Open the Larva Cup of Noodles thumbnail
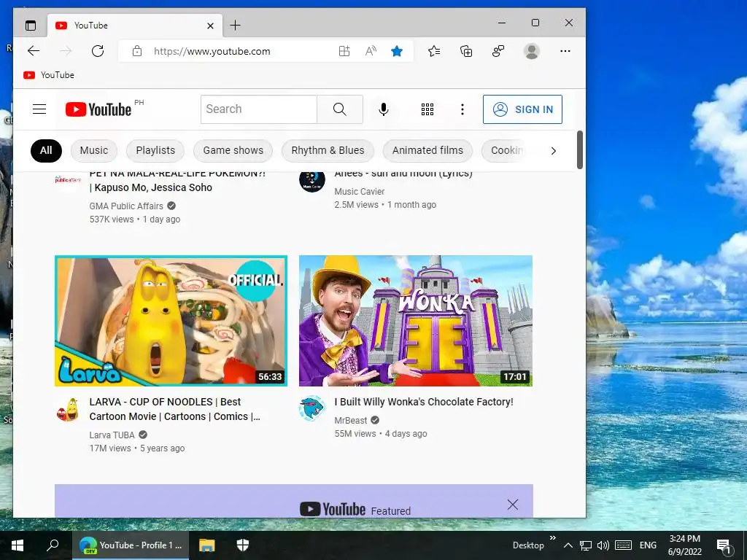Viewport: 747px width, 560px height. pos(171,321)
